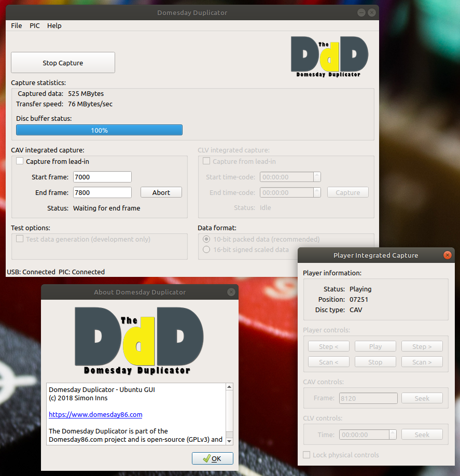Viewport: 460px width, 476px height.
Task: Select 16-bit signed scaled data option
Action: pyautogui.click(x=206, y=249)
